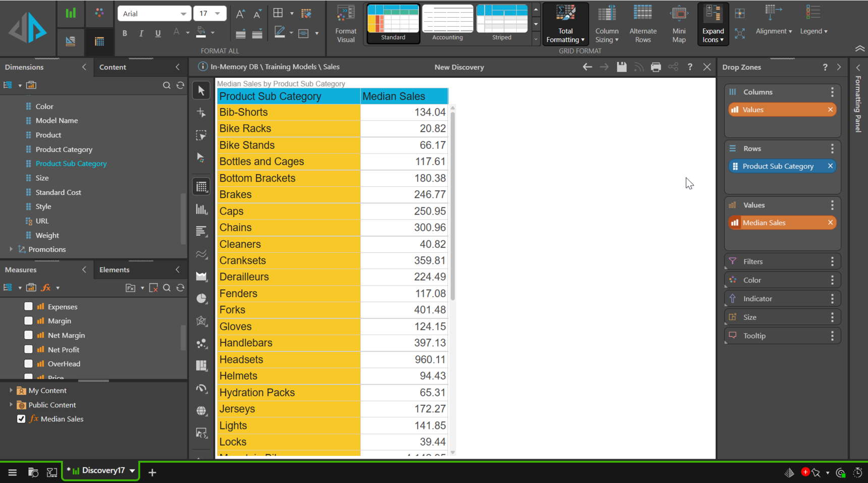This screenshot has height=483, width=868.
Task: Open Format Visual tool
Action: tap(346, 24)
